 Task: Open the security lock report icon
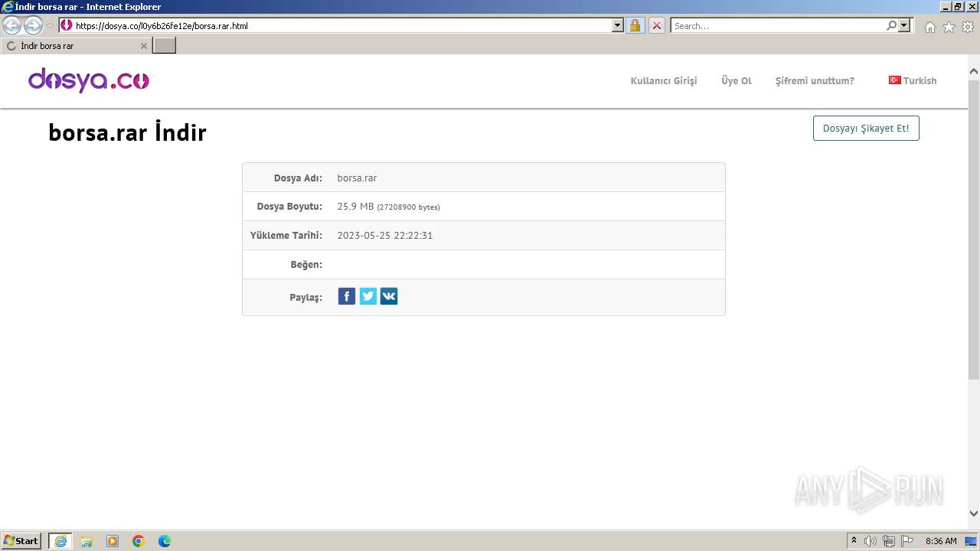point(635,25)
